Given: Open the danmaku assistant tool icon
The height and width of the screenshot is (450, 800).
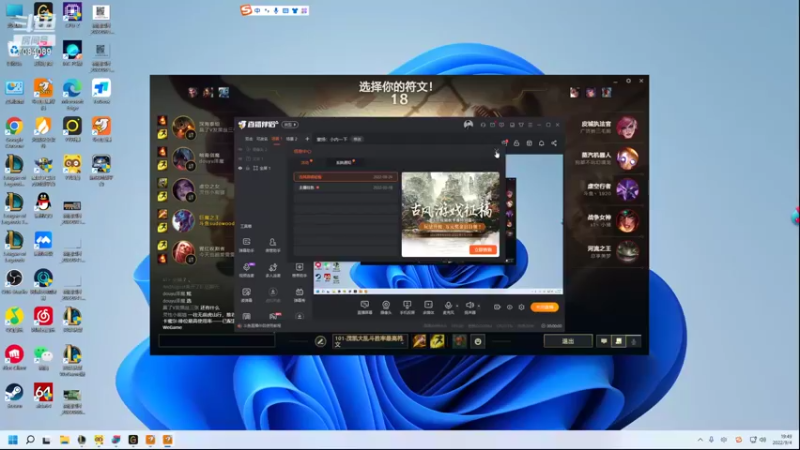Looking at the screenshot, I should pos(246,244).
